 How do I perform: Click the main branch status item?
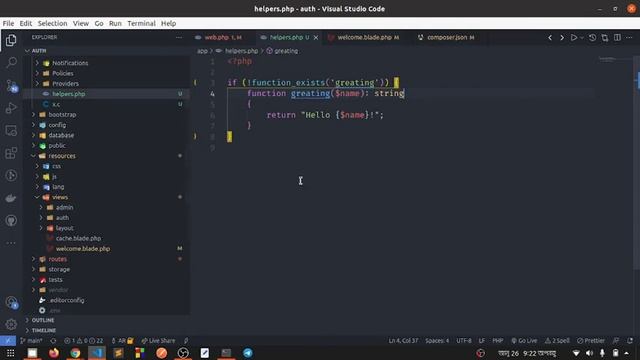coord(31,340)
